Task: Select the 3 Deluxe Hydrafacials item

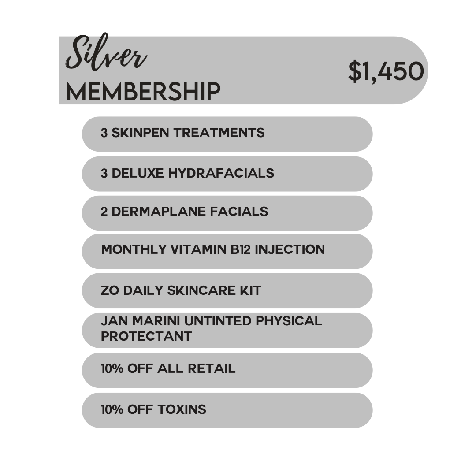Action: [x=227, y=174]
